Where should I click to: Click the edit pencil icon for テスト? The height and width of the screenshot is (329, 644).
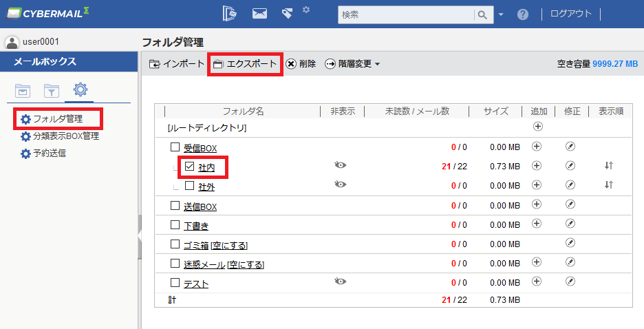tap(570, 282)
